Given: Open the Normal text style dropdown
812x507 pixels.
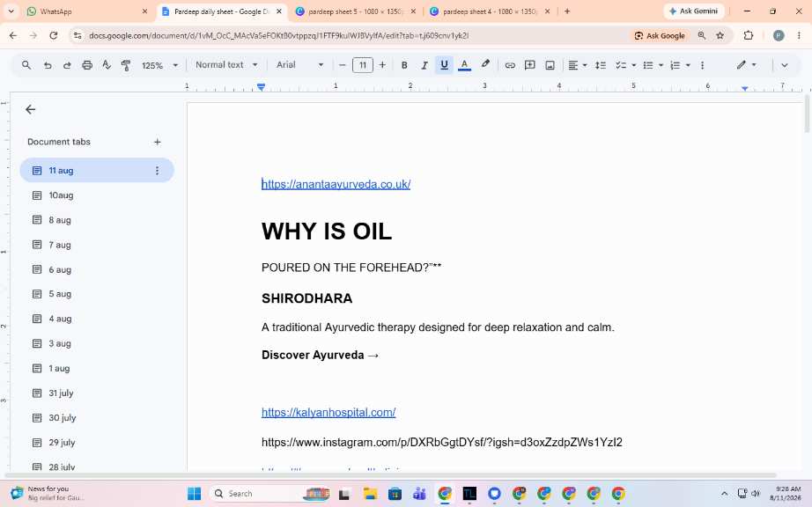Looking at the screenshot, I should tap(226, 64).
